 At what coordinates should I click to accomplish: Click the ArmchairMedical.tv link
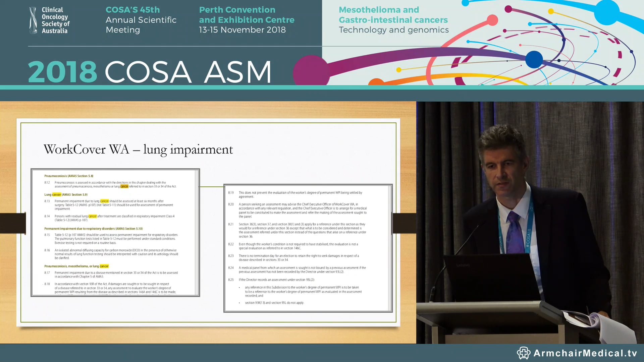[x=584, y=353]
